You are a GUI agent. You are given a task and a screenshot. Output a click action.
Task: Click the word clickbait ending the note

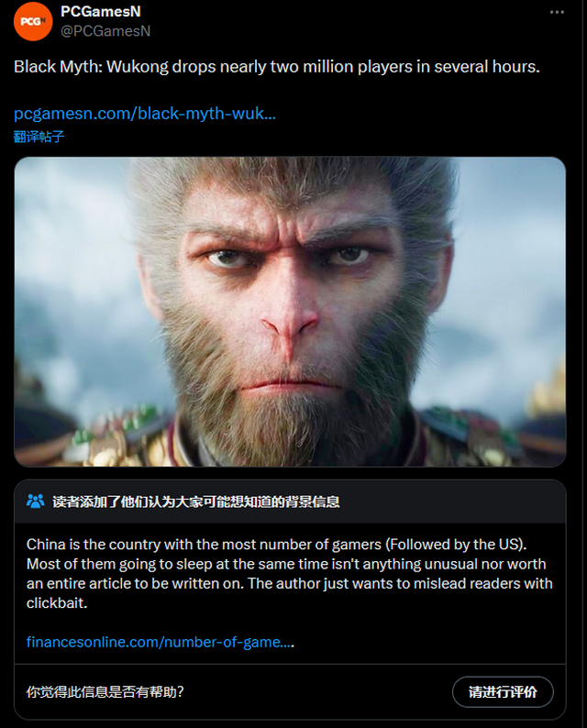(x=57, y=603)
